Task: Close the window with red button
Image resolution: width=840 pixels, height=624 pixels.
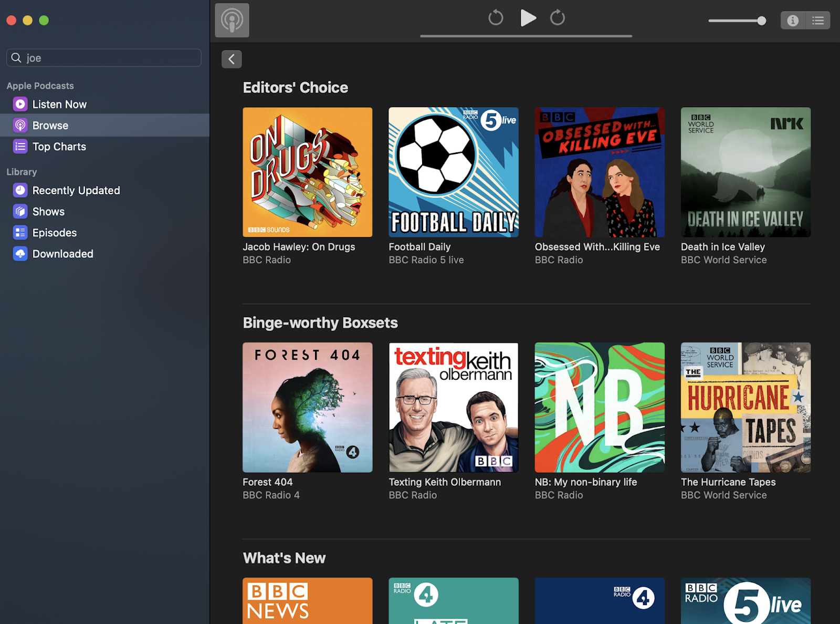Action: (12, 20)
